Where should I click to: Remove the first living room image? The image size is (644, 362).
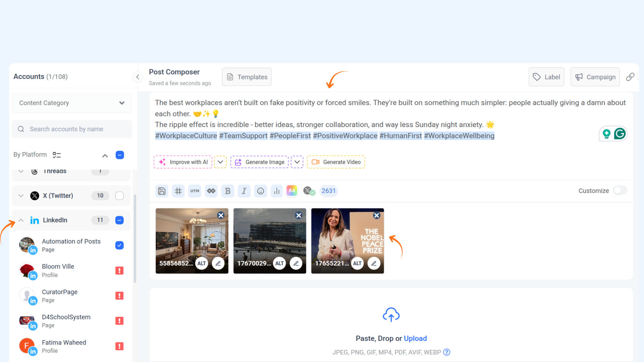click(221, 216)
